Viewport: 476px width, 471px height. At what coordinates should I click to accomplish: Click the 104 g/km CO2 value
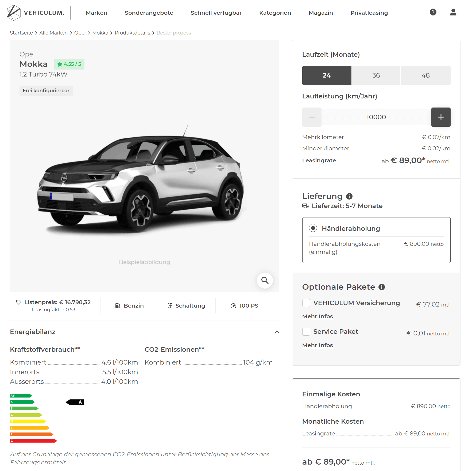coord(258,362)
